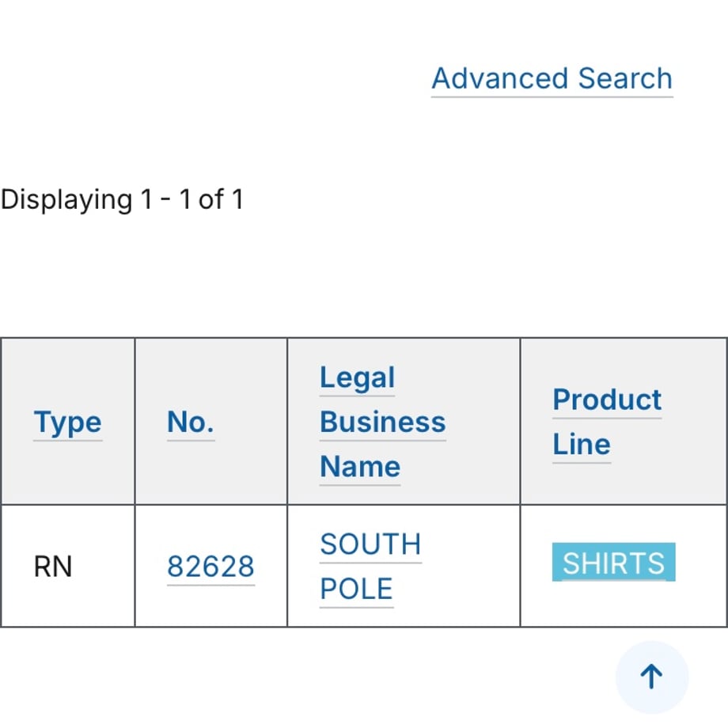This screenshot has height=728, width=728.
Task: Click the back-to-top arrow icon
Action: (651, 677)
